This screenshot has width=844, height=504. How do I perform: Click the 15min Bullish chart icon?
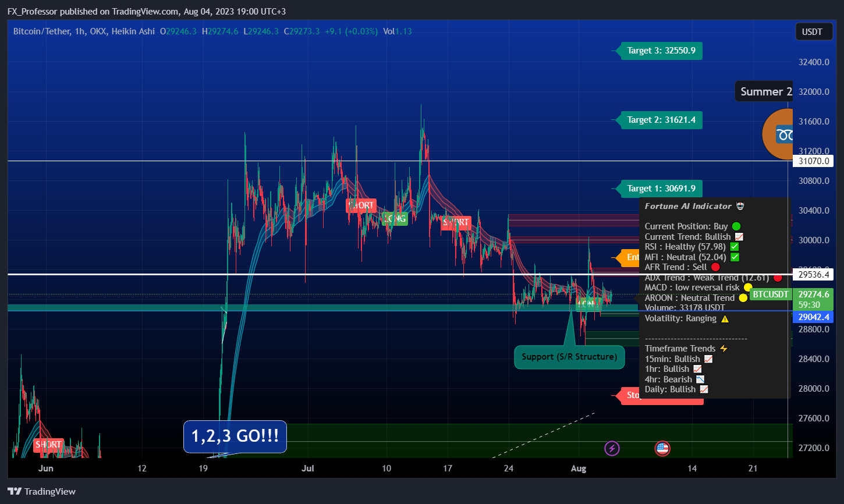pos(708,359)
